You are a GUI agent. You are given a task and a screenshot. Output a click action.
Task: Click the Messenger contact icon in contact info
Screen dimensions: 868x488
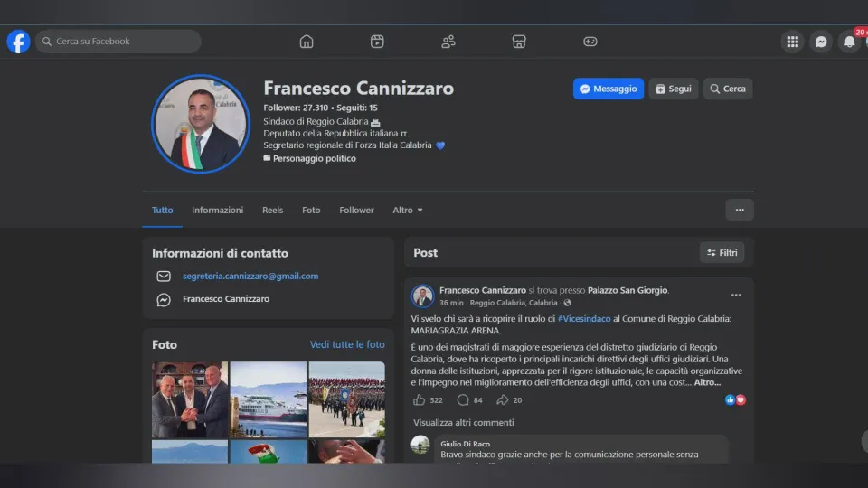(x=164, y=299)
